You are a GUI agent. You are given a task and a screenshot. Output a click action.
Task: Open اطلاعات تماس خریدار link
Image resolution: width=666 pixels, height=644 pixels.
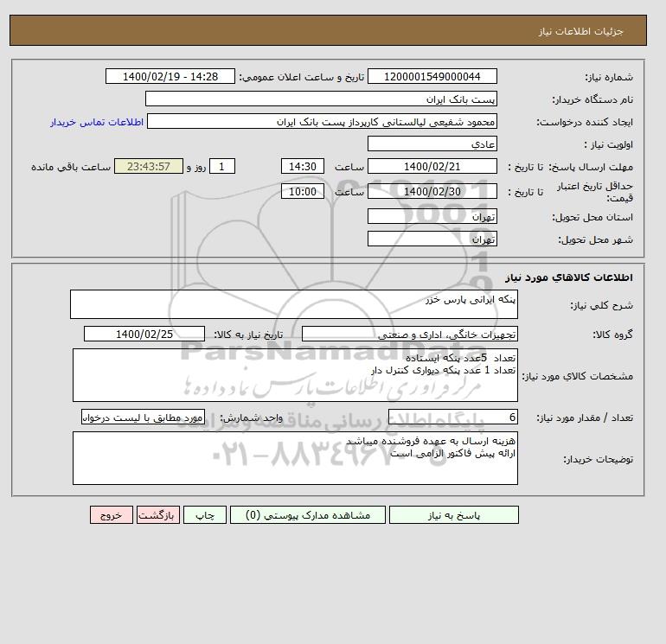97,122
